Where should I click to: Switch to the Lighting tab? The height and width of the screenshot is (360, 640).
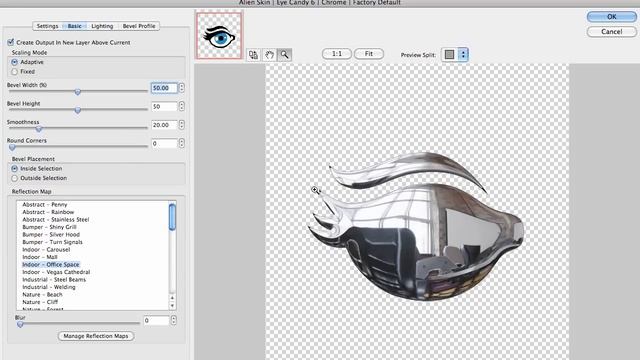[102, 26]
